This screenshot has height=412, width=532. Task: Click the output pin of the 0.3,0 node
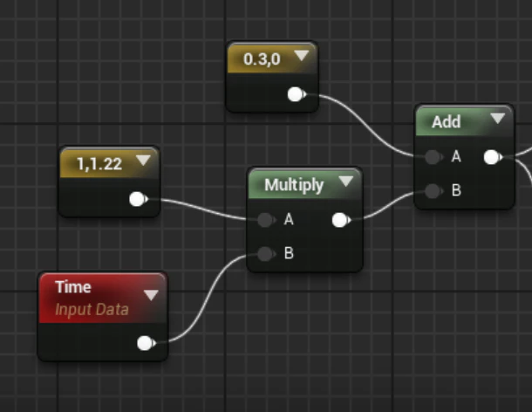(x=297, y=94)
